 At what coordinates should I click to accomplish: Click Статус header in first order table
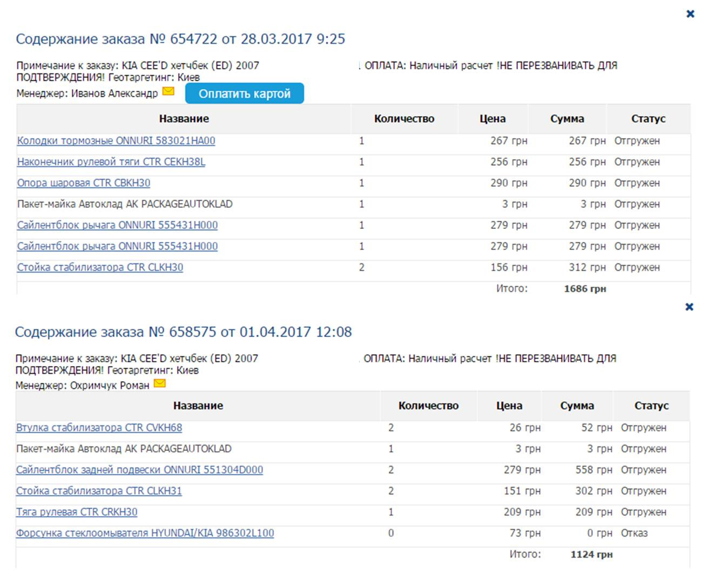648,119
